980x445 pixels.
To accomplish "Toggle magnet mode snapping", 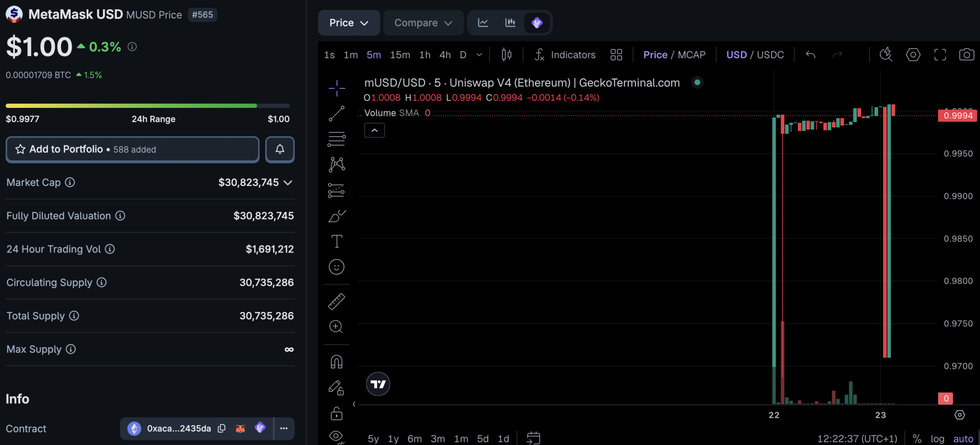I will (x=336, y=362).
